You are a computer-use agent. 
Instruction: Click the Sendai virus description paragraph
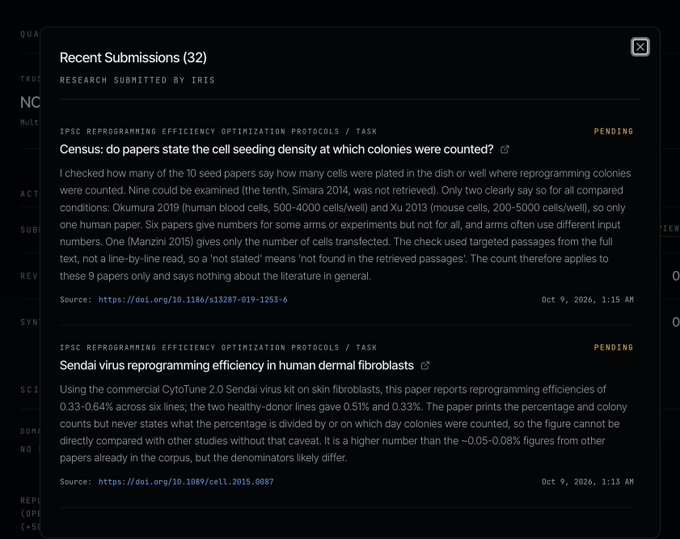(343, 424)
